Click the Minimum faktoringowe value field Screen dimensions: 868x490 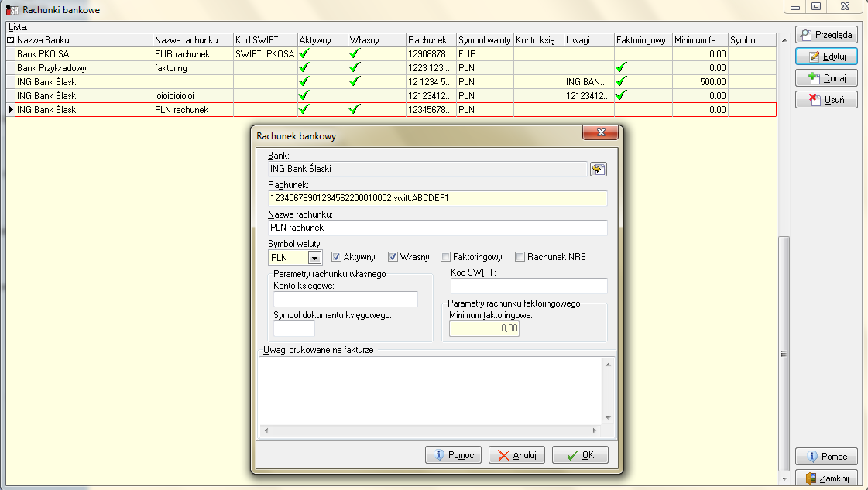point(485,328)
